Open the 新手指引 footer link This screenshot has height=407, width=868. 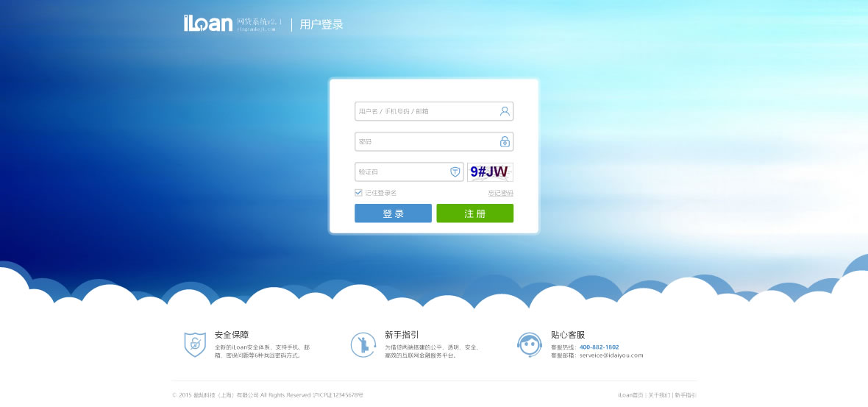coord(685,395)
